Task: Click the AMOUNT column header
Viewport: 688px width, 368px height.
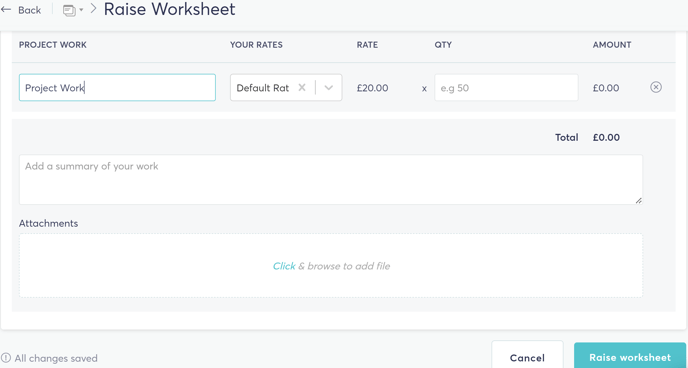Action: [612, 45]
